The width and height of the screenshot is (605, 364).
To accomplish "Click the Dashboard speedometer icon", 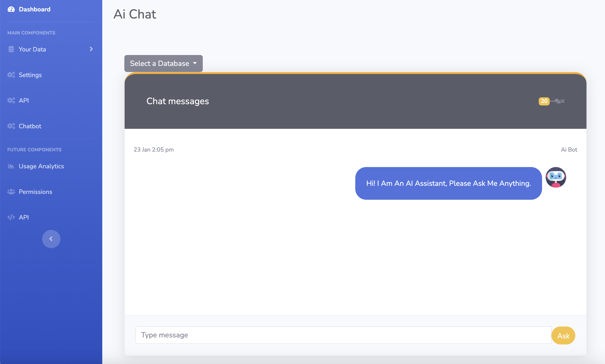I will click(x=11, y=9).
